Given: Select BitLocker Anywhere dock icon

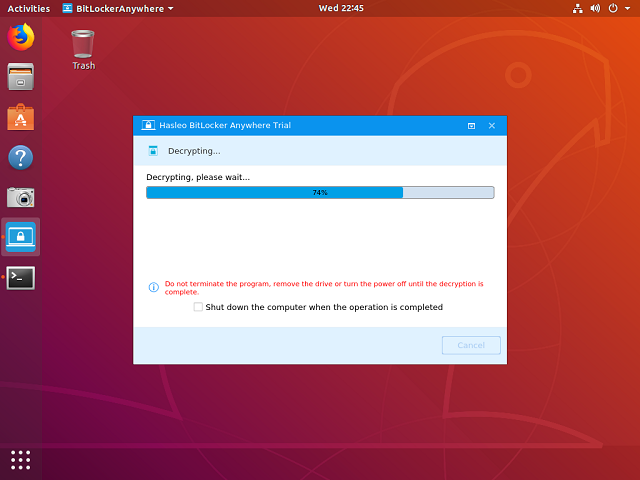Looking at the screenshot, I should coord(21,237).
